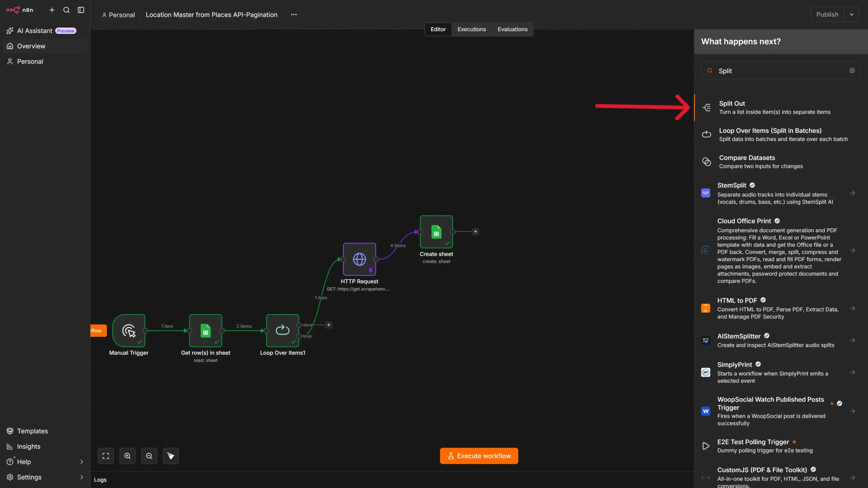Select HTTP Request node
The height and width of the screenshot is (488, 868).
click(359, 259)
